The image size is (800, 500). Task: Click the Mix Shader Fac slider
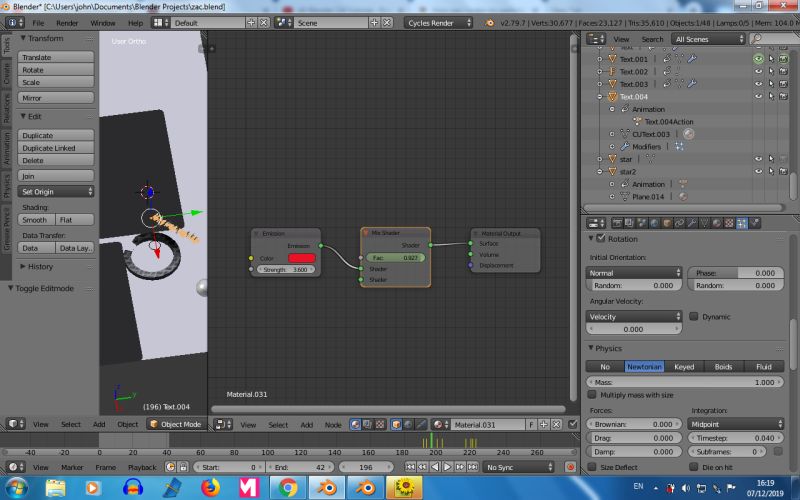click(395, 258)
